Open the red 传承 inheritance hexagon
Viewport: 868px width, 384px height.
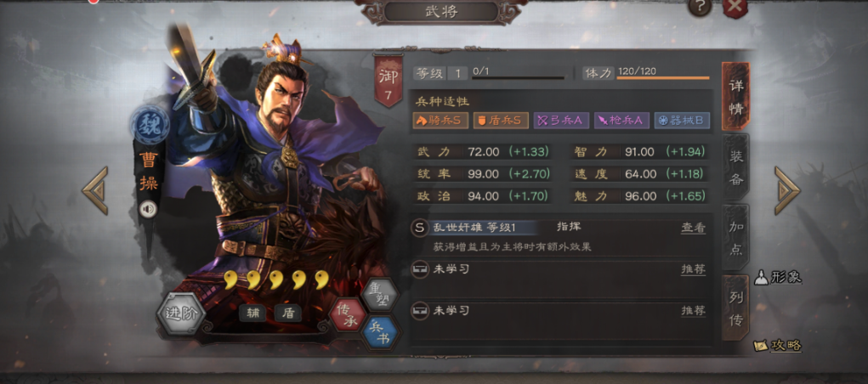point(347,315)
